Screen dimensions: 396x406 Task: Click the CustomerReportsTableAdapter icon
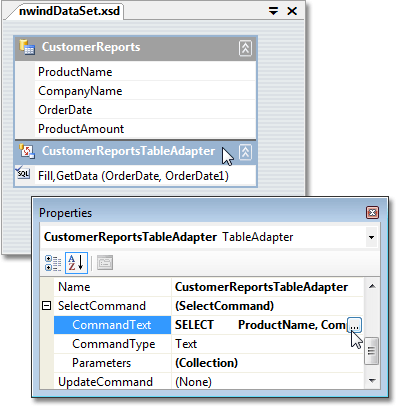[27, 151]
